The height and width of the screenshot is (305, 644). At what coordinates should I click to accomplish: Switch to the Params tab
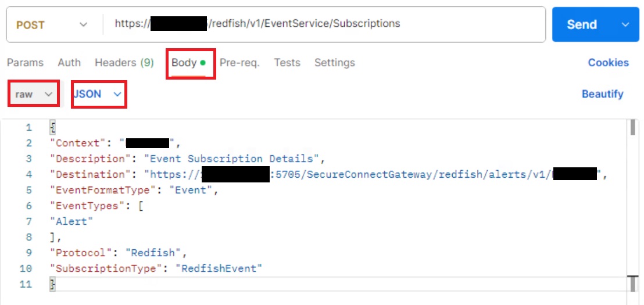(x=25, y=63)
